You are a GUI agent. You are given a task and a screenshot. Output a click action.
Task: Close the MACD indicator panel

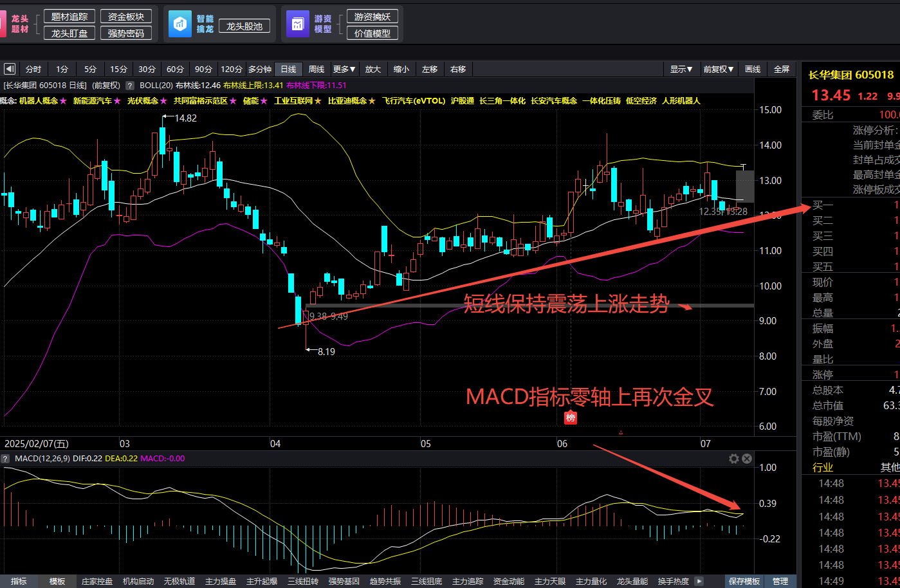coord(747,459)
